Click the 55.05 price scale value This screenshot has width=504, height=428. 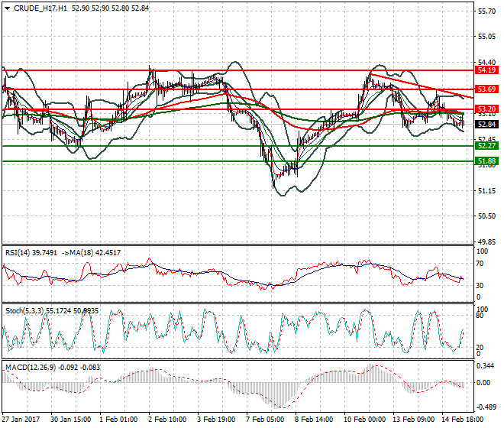(486, 37)
